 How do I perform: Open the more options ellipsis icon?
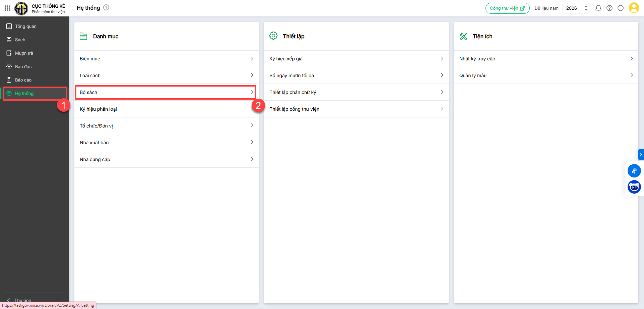[620, 8]
